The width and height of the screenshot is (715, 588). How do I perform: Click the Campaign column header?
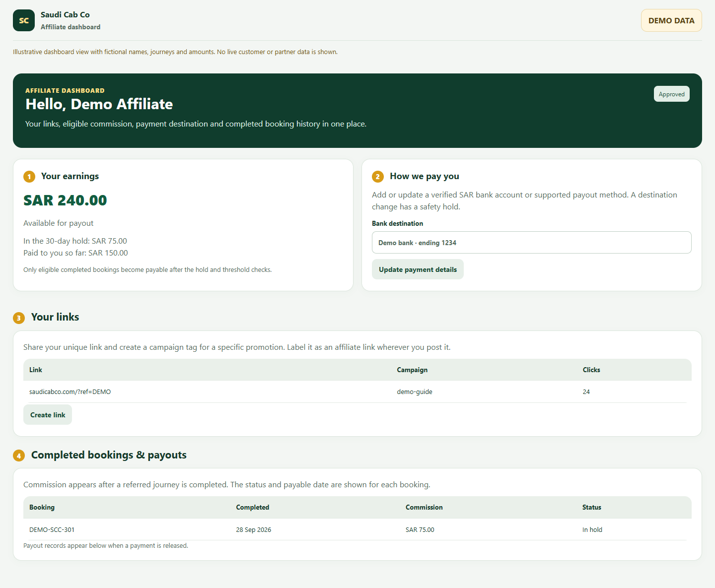[x=412, y=370]
